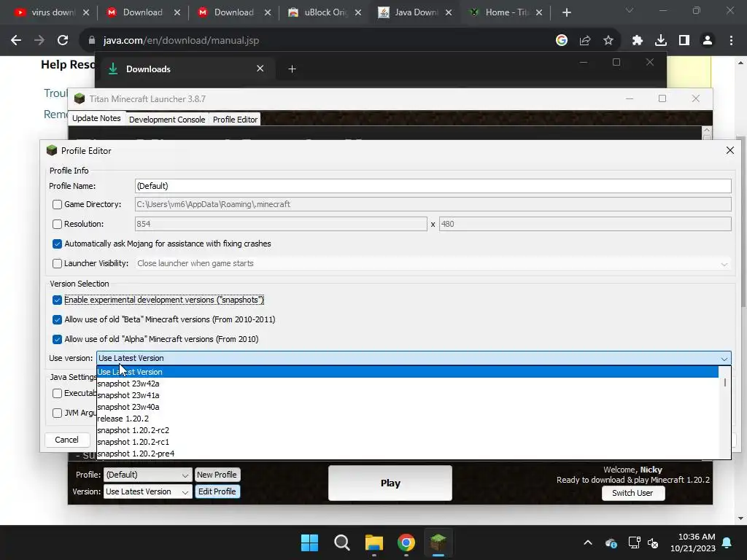This screenshot has width=747, height=560.
Task: Click Chrome address bar URL
Action: pos(181,41)
